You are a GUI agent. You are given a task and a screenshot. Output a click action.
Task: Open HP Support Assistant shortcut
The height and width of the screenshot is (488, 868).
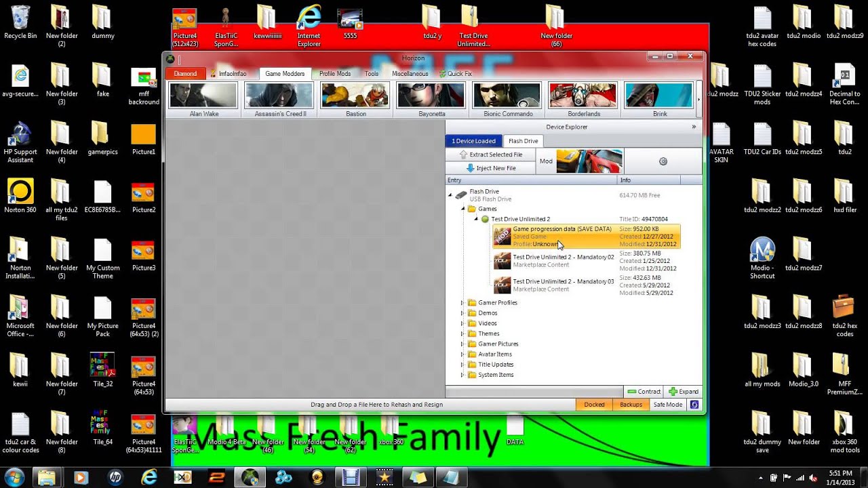20,143
